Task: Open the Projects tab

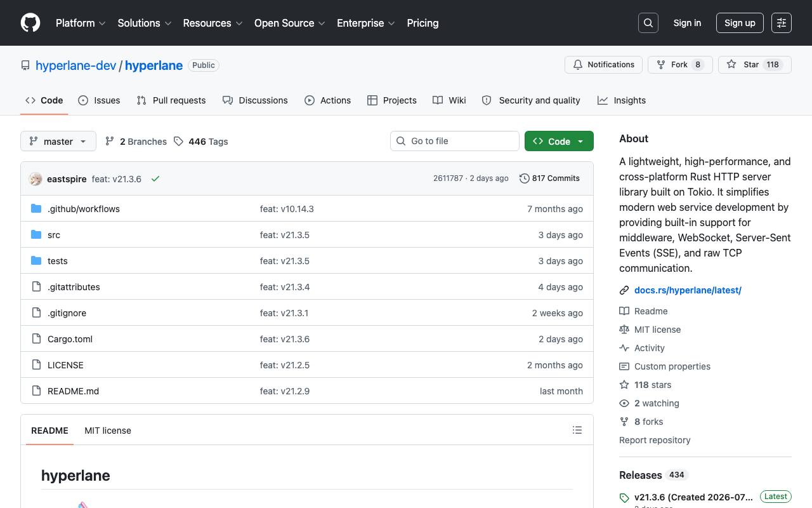Action: pyautogui.click(x=392, y=100)
